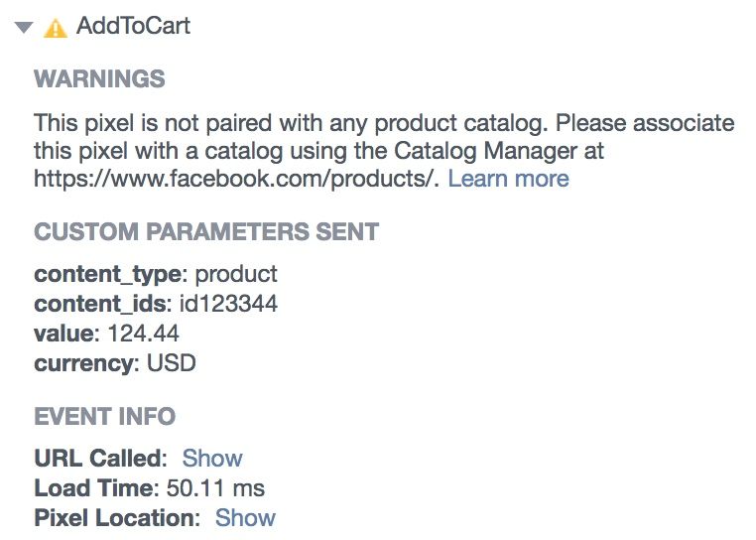Click the CUSTOM PARAMETERS SENT heading
The image size is (756, 540).
206,231
